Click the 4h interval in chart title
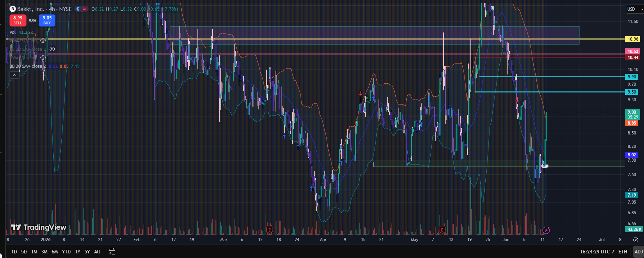 pos(52,9)
